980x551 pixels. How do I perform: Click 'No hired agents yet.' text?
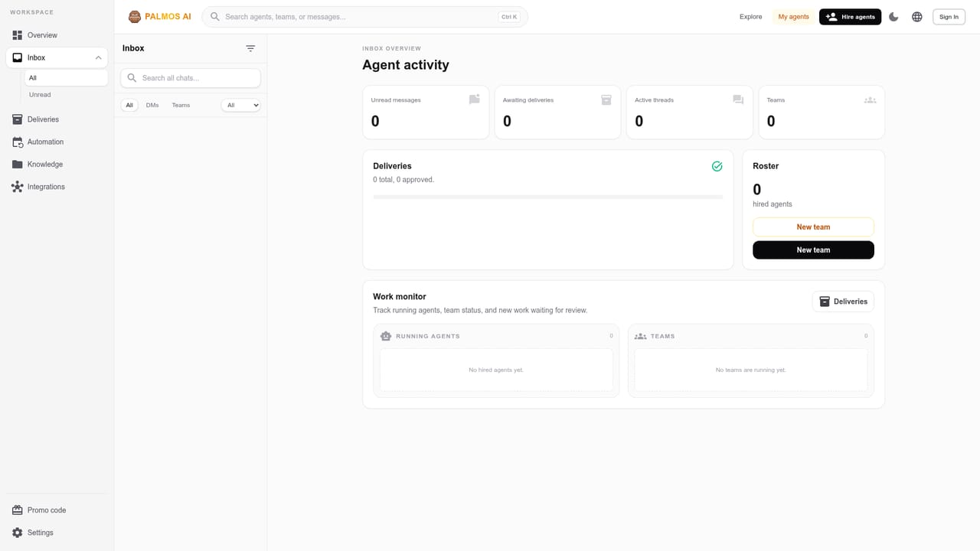pyautogui.click(x=496, y=370)
